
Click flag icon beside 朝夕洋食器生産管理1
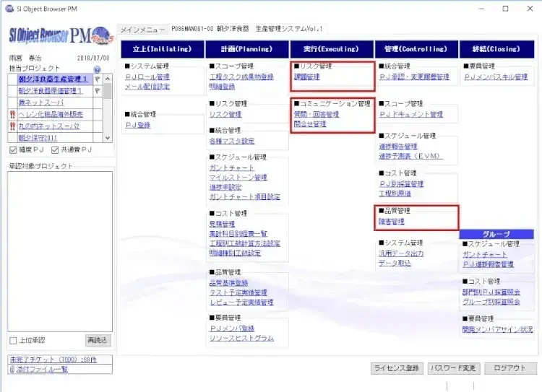98,79
